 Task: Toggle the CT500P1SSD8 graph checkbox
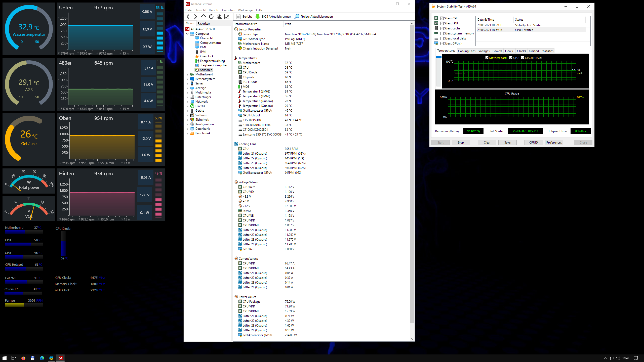523,58
